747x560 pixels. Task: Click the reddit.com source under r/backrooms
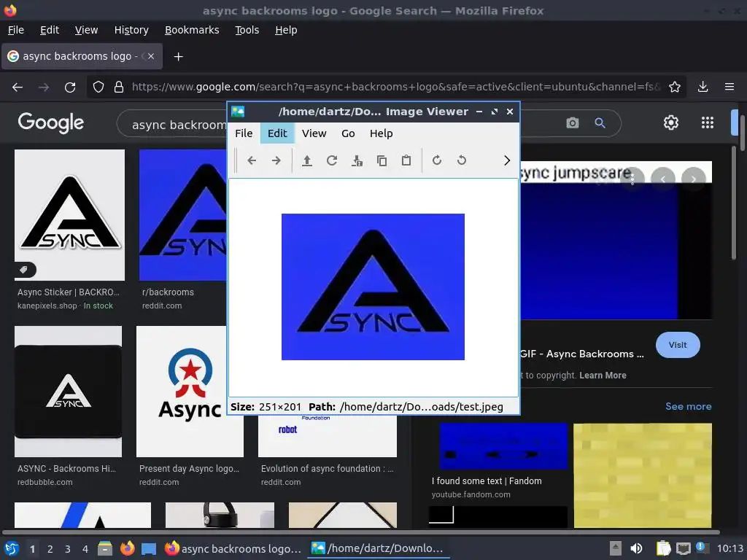tap(162, 306)
